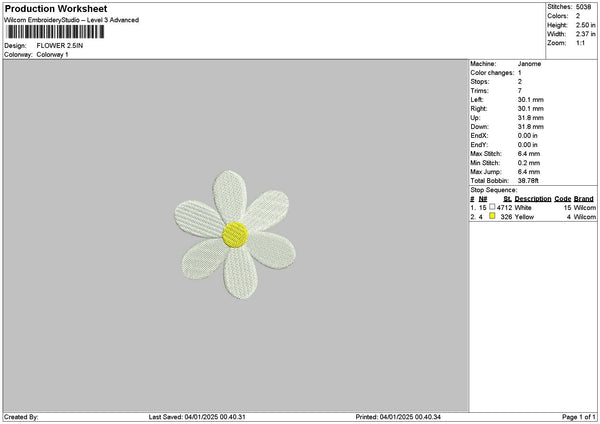Click the Total Bobbin value 38.78ft
This screenshot has height=424, width=600.
(528, 180)
